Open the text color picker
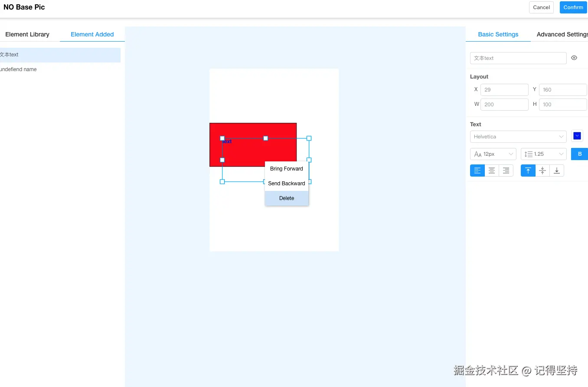The image size is (588, 387). [x=577, y=136]
